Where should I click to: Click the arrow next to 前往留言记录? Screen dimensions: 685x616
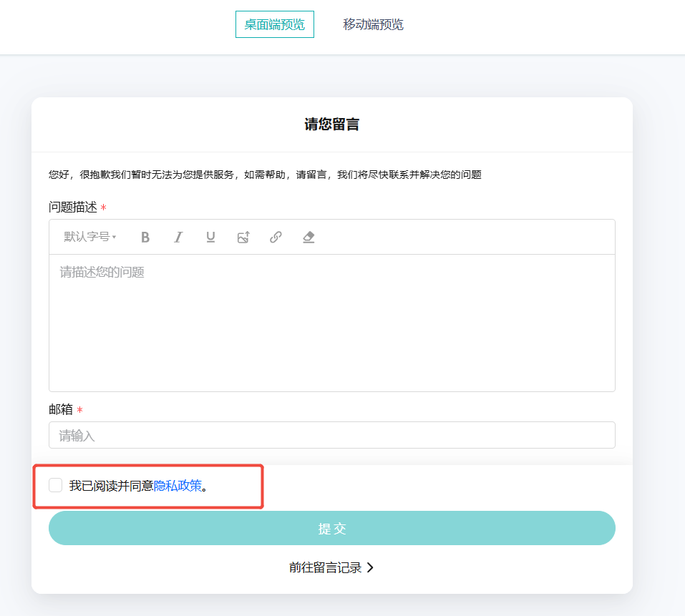click(x=369, y=567)
